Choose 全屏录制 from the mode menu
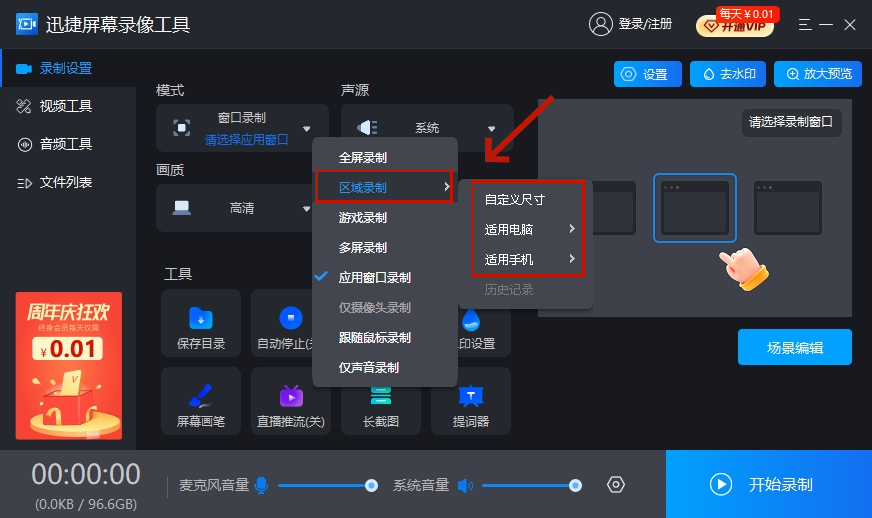 point(385,157)
